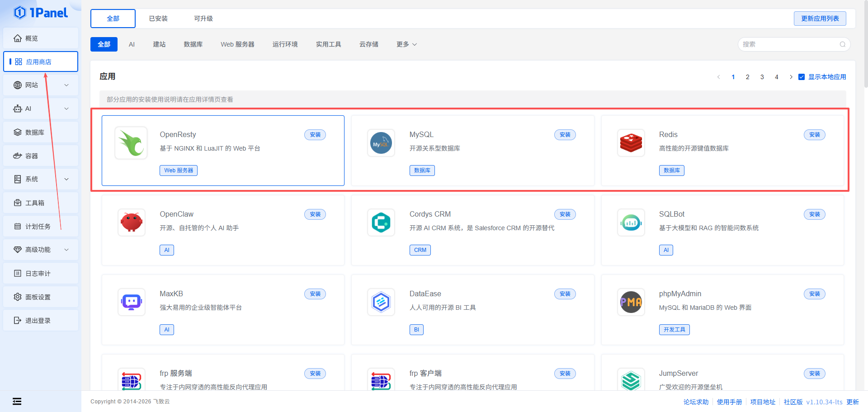
Task: Click the OpenClaw red mascot icon
Action: [131, 223]
